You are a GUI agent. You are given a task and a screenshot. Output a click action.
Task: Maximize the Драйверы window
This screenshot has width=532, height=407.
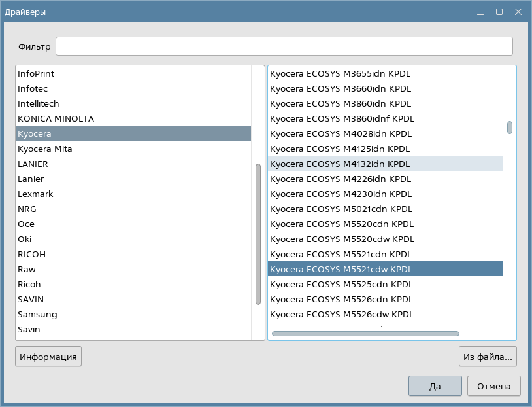click(x=499, y=12)
